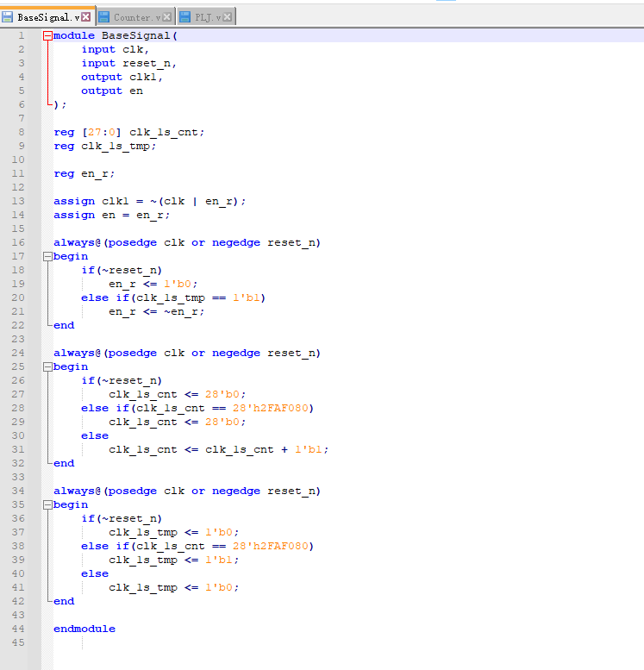
Task: Click 'input clk,' on line 2
Action: [116, 49]
